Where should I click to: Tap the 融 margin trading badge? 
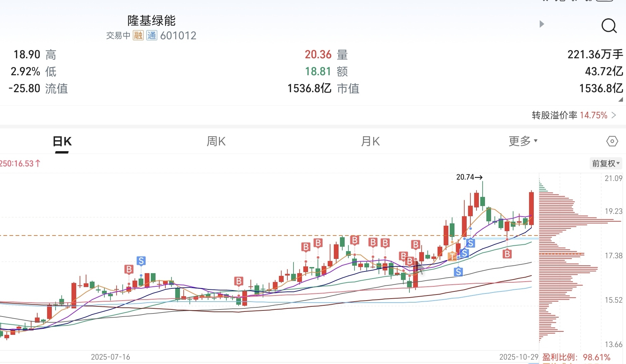pos(138,35)
